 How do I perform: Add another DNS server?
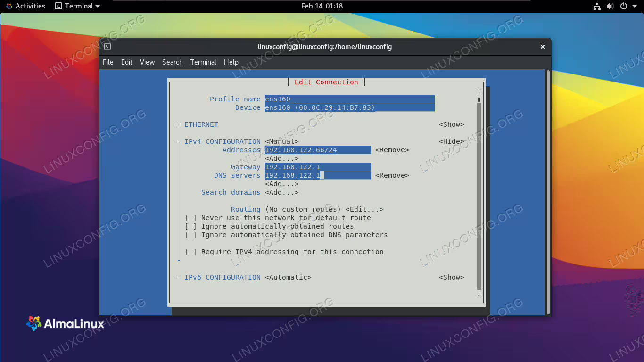click(x=282, y=184)
